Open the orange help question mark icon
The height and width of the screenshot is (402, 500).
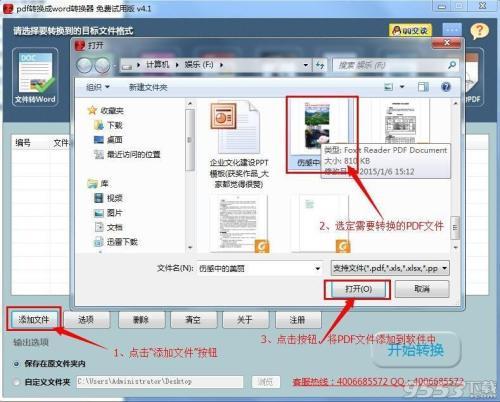click(x=479, y=31)
